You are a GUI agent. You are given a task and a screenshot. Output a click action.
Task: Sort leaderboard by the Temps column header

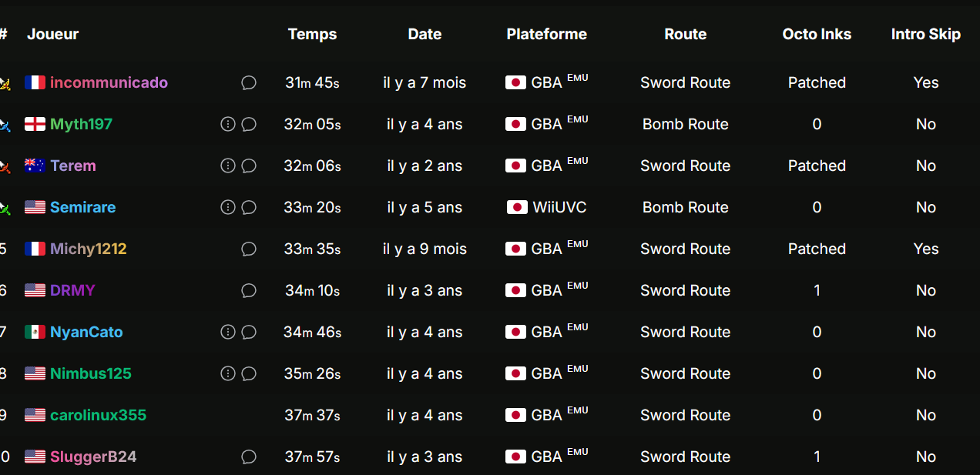click(312, 34)
